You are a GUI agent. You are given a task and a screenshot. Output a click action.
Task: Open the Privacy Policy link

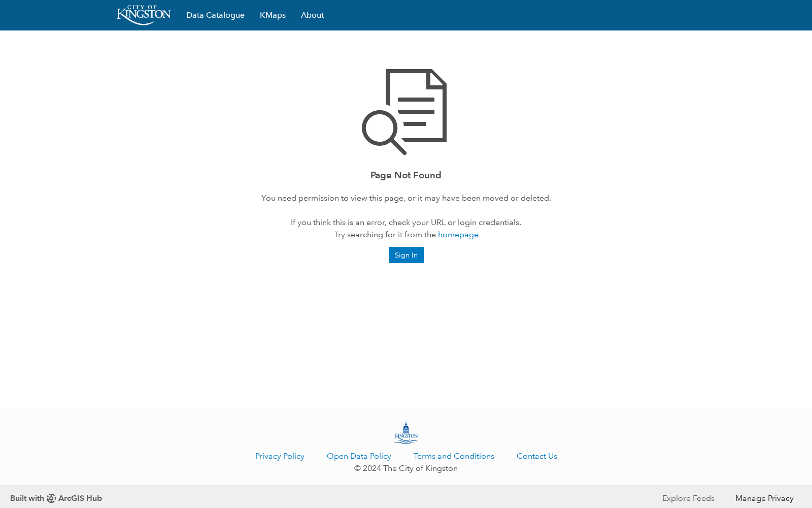click(280, 456)
